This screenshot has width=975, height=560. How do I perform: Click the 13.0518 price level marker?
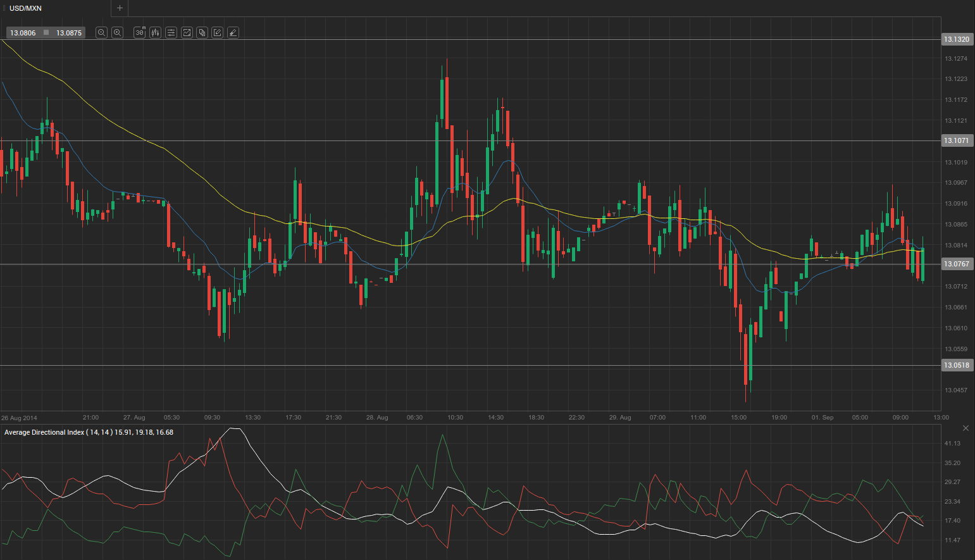(956, 365)
